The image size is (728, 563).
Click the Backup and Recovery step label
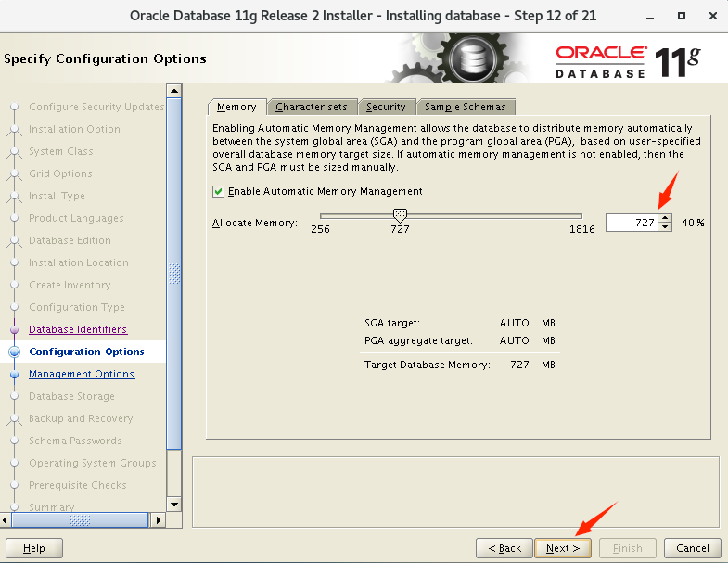pyautogui.click(x=81, y=418)
